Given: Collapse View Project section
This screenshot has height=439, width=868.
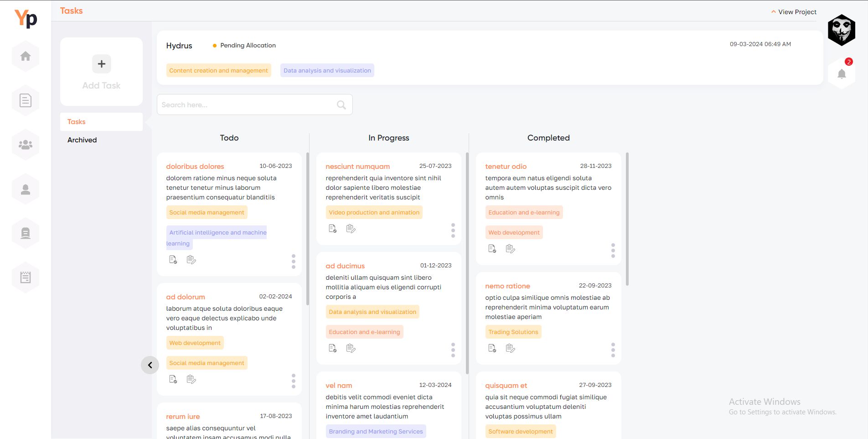Looking at the screenshot, I should coord(793,12).
